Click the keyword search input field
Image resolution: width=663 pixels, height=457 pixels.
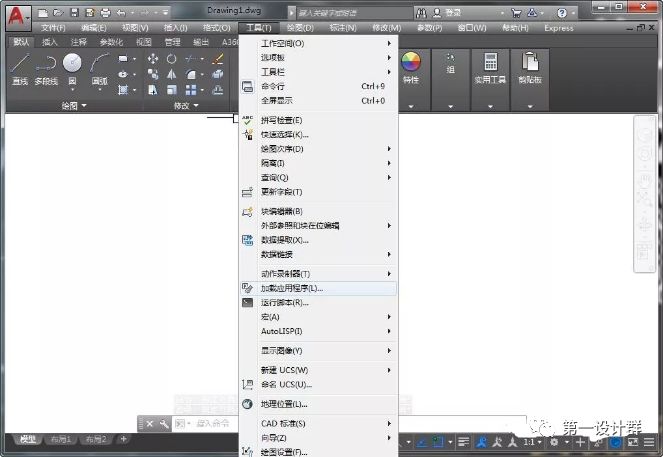[x=354, y=13]
